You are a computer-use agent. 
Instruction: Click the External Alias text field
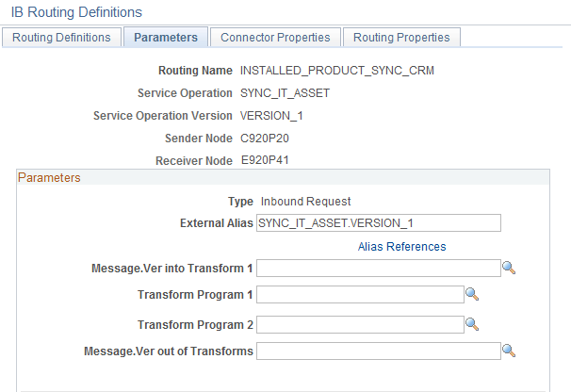pos(378,223)
